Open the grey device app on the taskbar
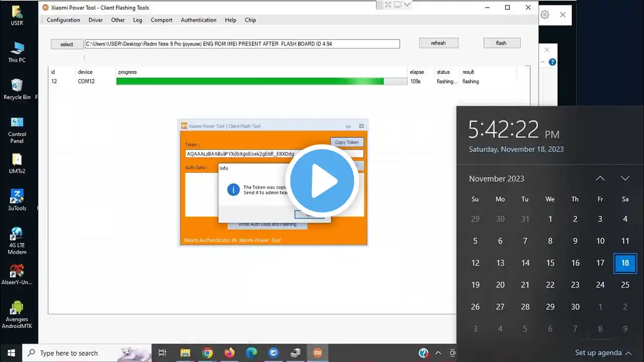Viewport: 644px width, 362px height. (x=295, y=353)
